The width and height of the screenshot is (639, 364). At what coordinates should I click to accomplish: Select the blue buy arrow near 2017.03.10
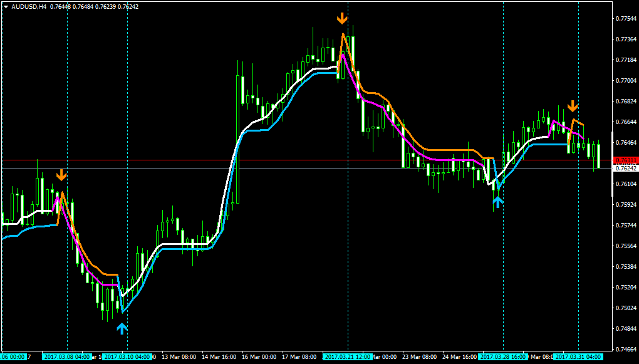tap(122, 328)
